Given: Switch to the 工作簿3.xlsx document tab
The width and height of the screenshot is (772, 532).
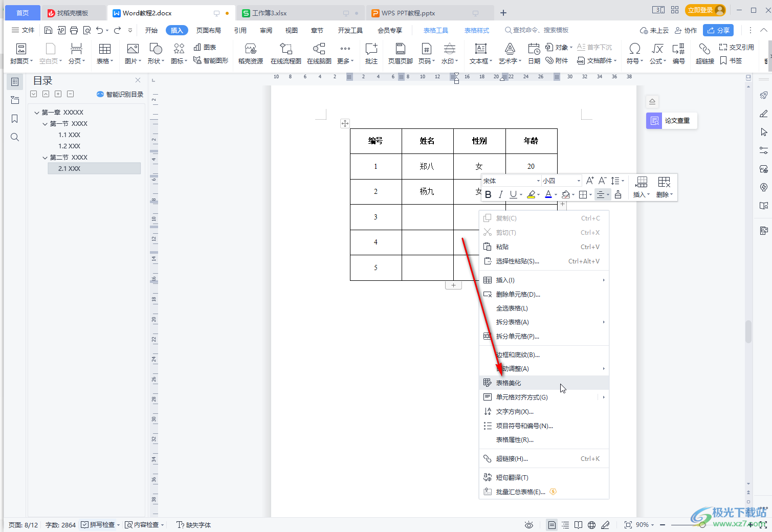Looking at the screenshot, I should point(300,13).
